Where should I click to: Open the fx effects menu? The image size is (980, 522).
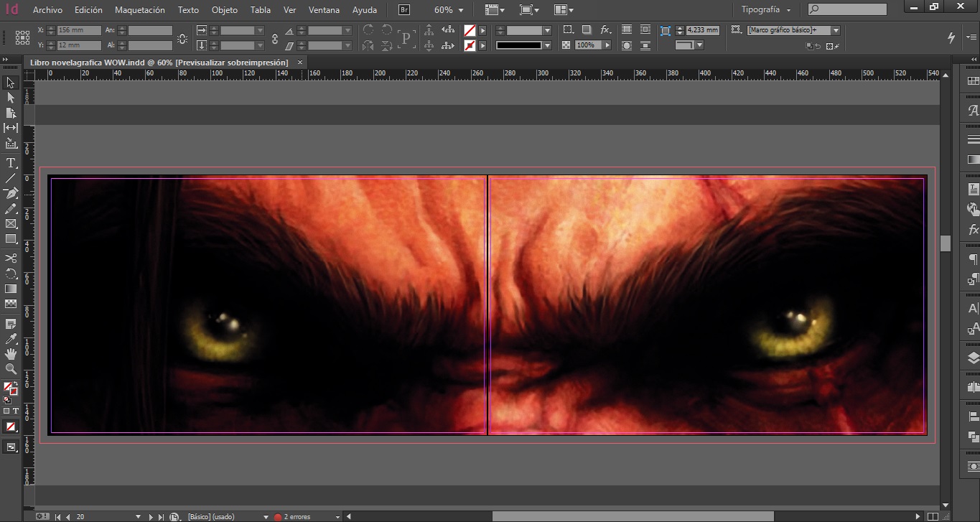606,30
